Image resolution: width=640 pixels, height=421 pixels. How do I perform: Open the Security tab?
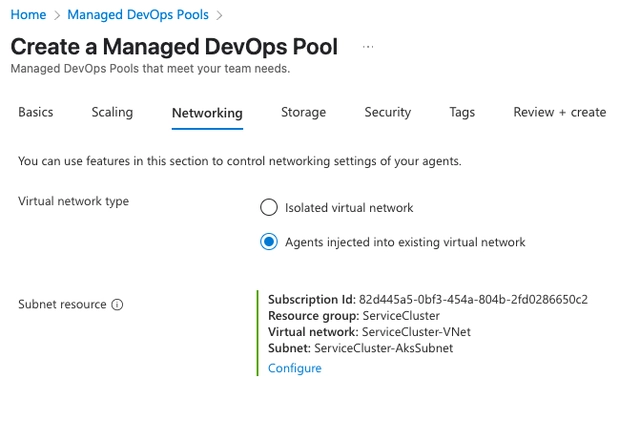click(x=387, y=112)
